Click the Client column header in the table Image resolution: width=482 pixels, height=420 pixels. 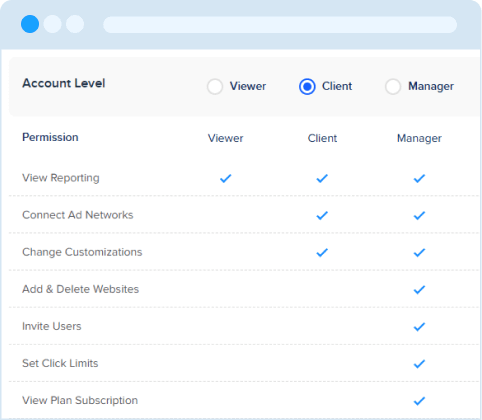point(322,138)
